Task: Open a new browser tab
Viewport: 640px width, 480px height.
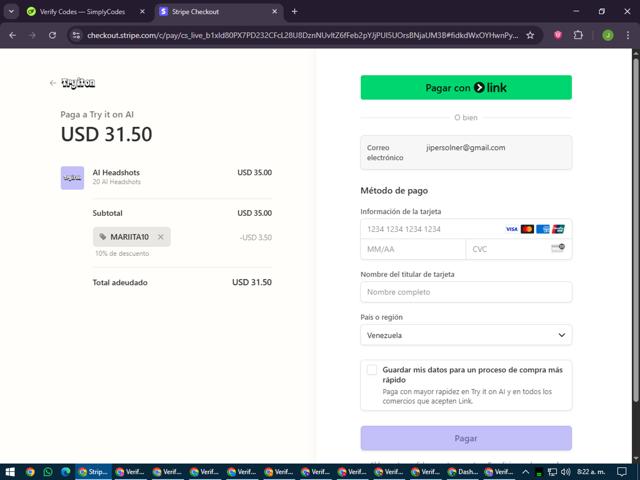Action: [x=294, y=11]
